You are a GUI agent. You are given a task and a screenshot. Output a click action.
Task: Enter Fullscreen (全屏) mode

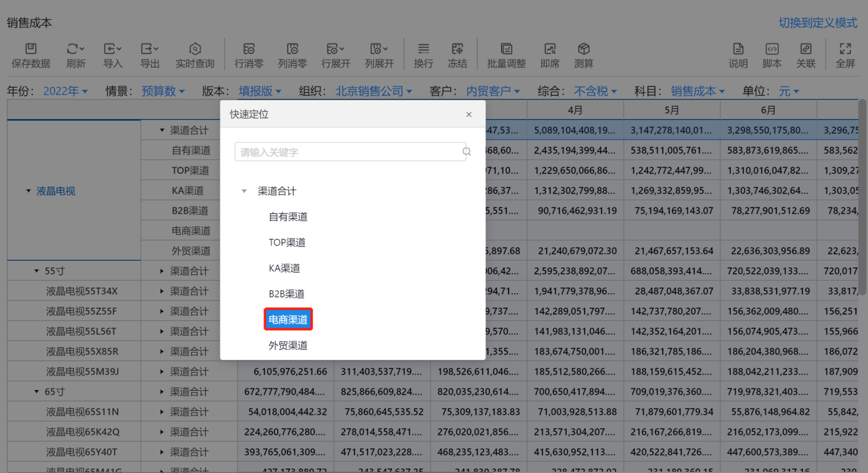(x=845, y=49)
